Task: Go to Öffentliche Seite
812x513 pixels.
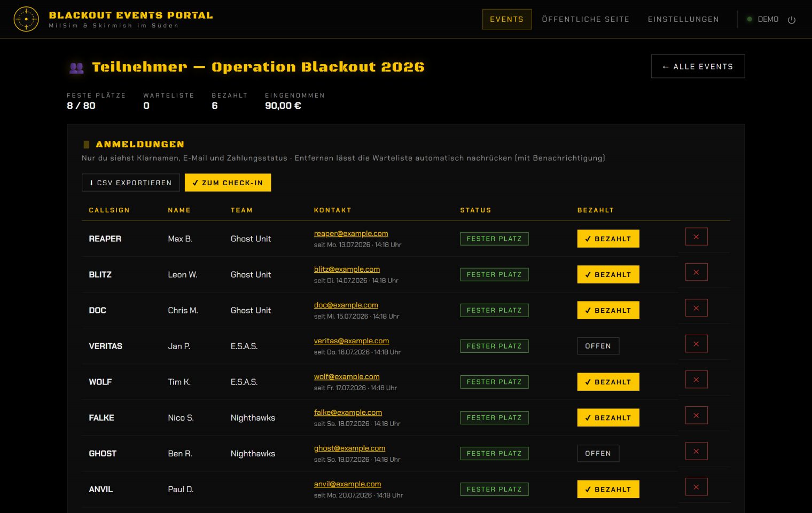Action: click(585, 19)
